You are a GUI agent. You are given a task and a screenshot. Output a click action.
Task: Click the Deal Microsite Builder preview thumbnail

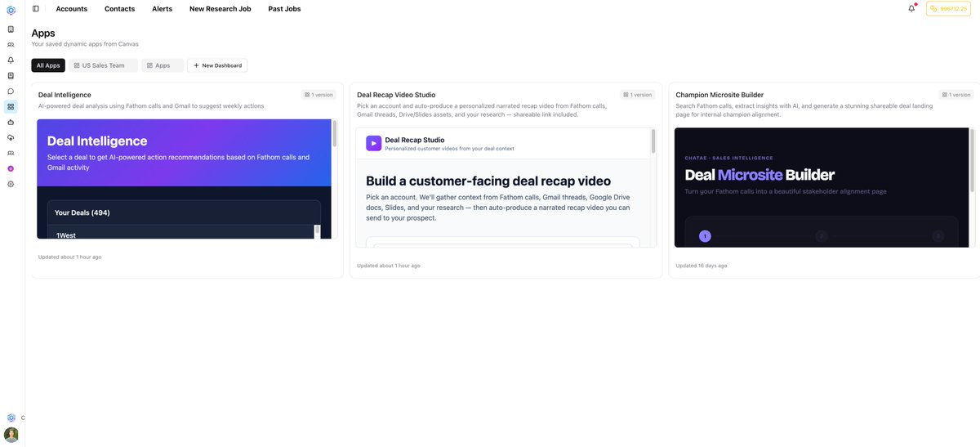(825, 187)
